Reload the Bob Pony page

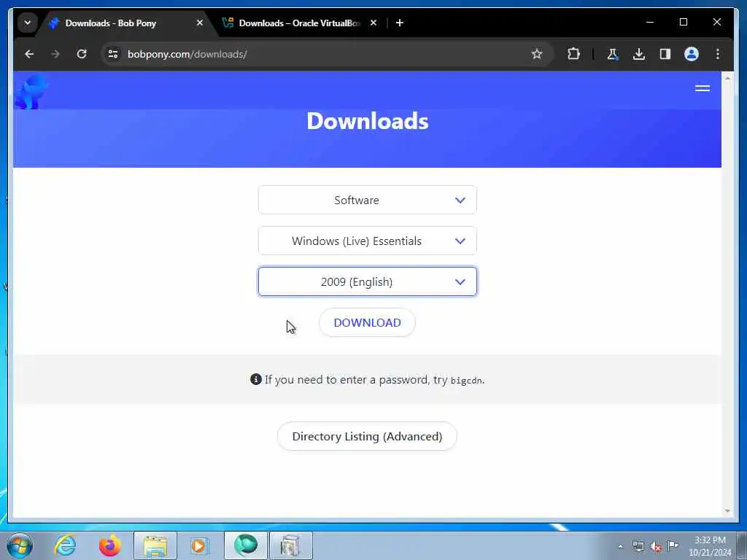pyautogui.click(x=82, y=54)
